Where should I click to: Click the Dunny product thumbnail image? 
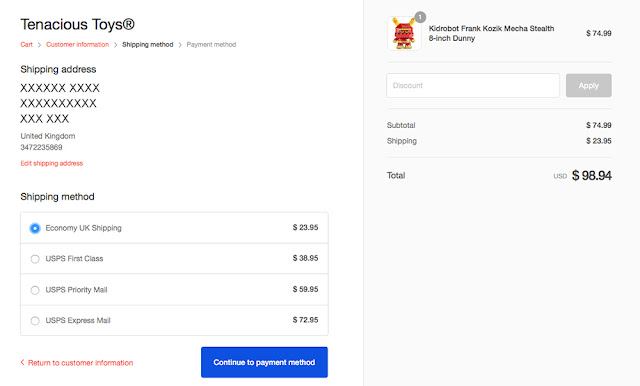(404, 33)
